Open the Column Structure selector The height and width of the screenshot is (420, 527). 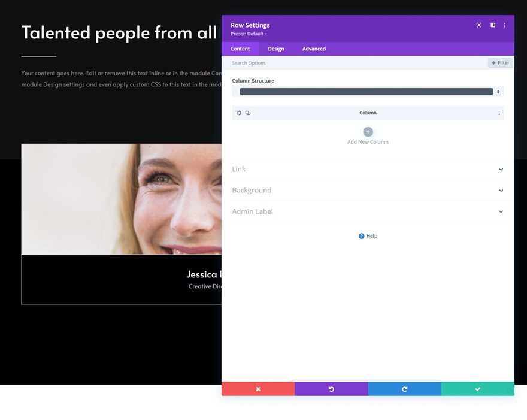point(368,91)
